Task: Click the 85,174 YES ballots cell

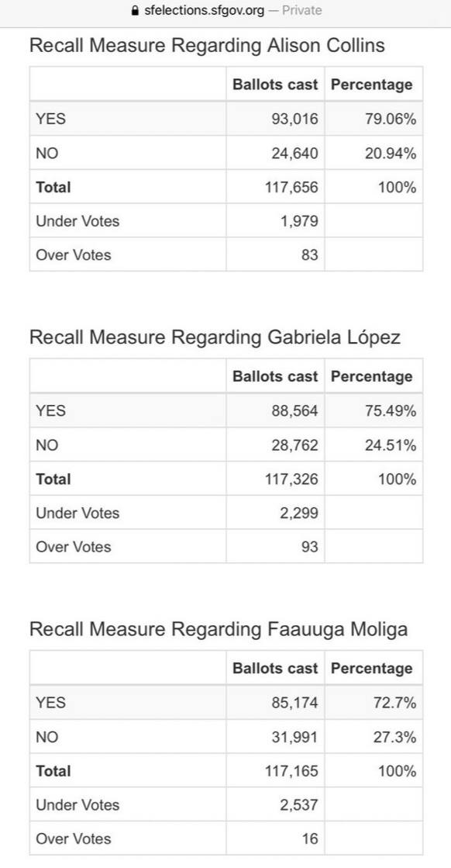Action: [275, 702]
